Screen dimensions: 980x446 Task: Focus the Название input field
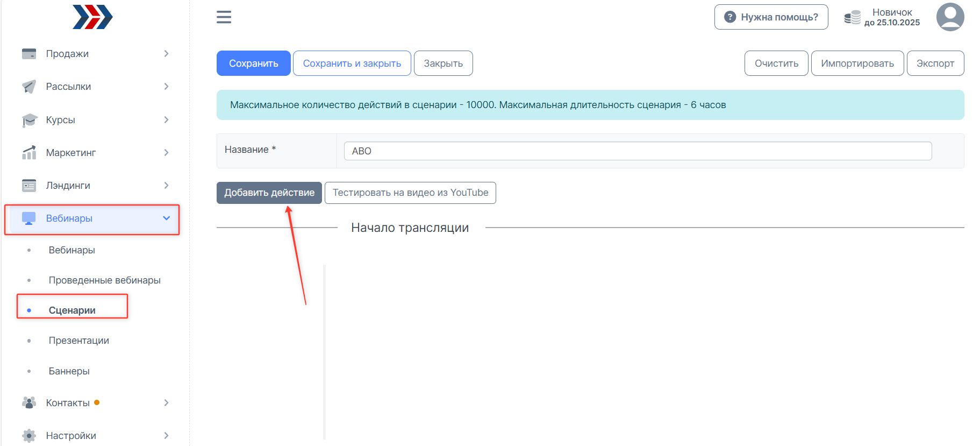[x=637, y=151]
